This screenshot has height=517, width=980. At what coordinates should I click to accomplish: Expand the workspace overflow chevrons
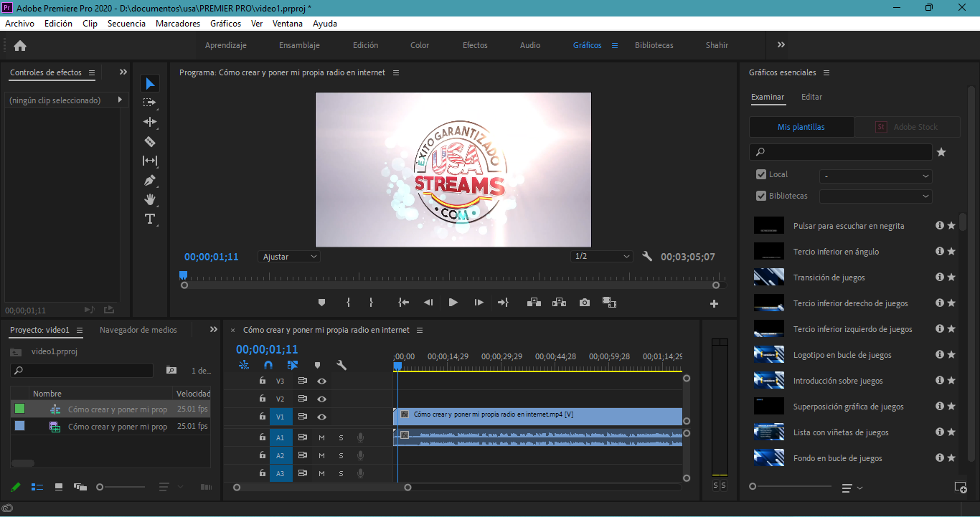point(781,44)
